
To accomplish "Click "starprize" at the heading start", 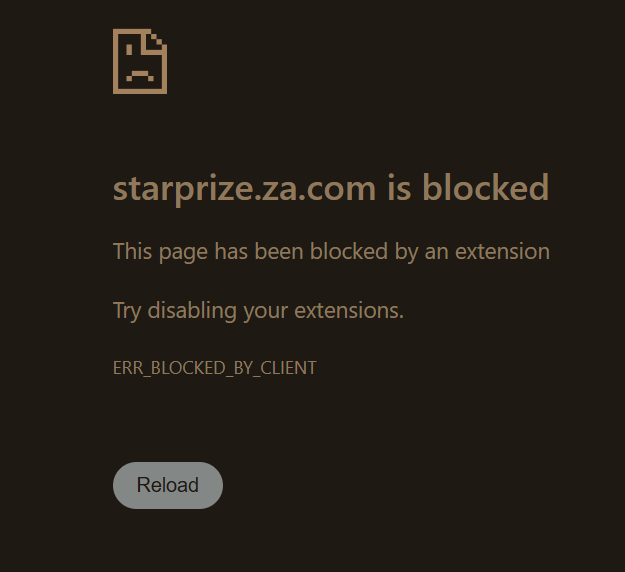I will pos(183,189).
